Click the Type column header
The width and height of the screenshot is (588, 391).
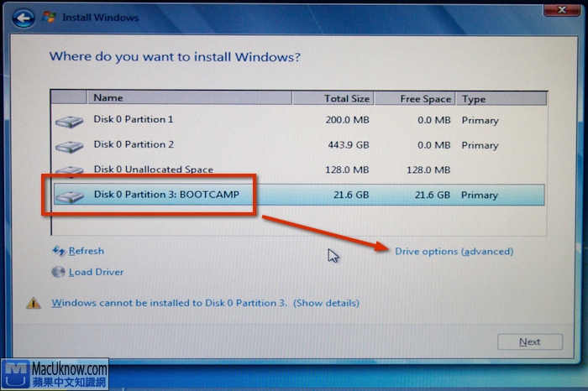(474, 98)
